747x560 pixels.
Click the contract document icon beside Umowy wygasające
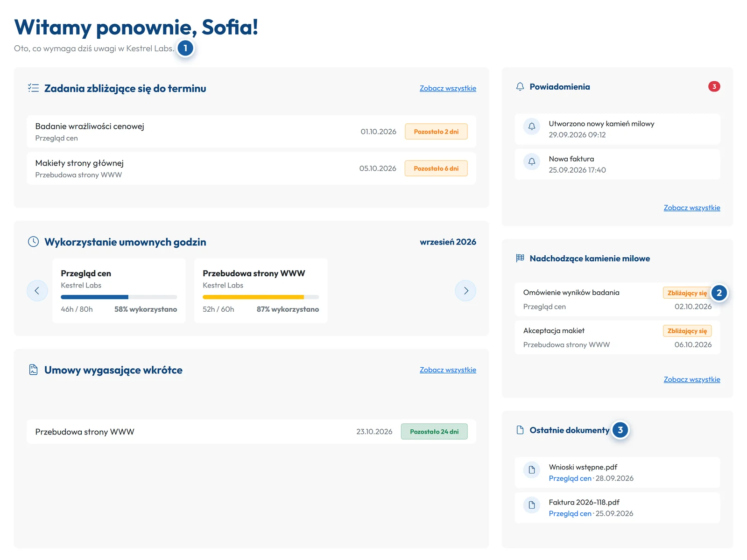click(x=33, y=370)
